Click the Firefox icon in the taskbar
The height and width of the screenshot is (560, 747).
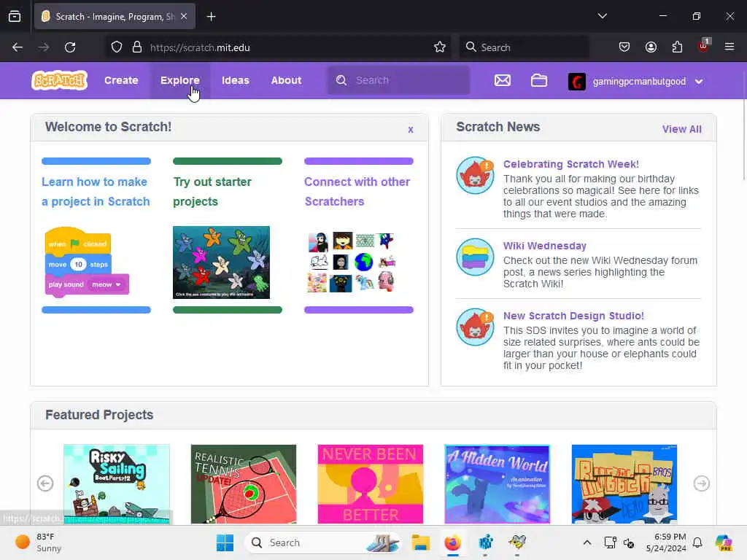click(x=452, y=542)
